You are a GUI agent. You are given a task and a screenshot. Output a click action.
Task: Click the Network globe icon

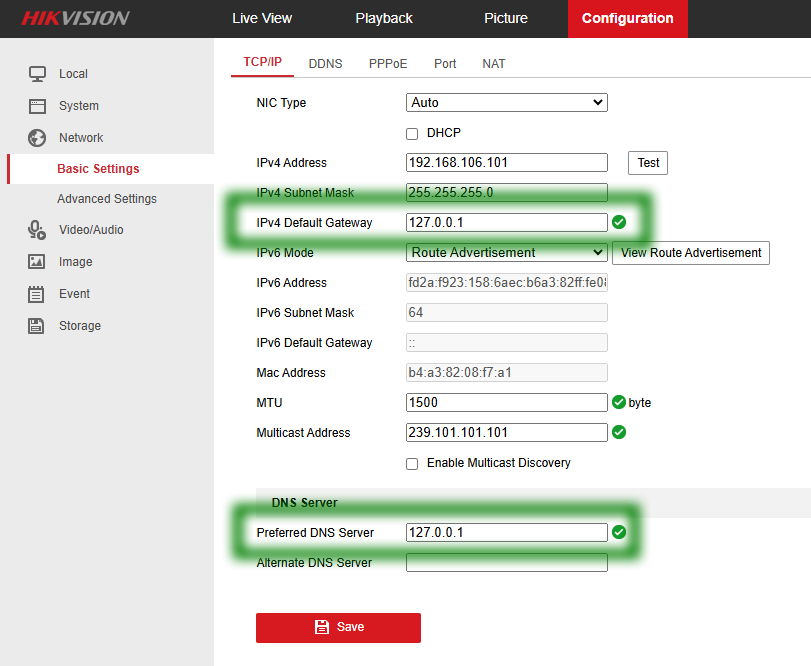tap(37, 138)
